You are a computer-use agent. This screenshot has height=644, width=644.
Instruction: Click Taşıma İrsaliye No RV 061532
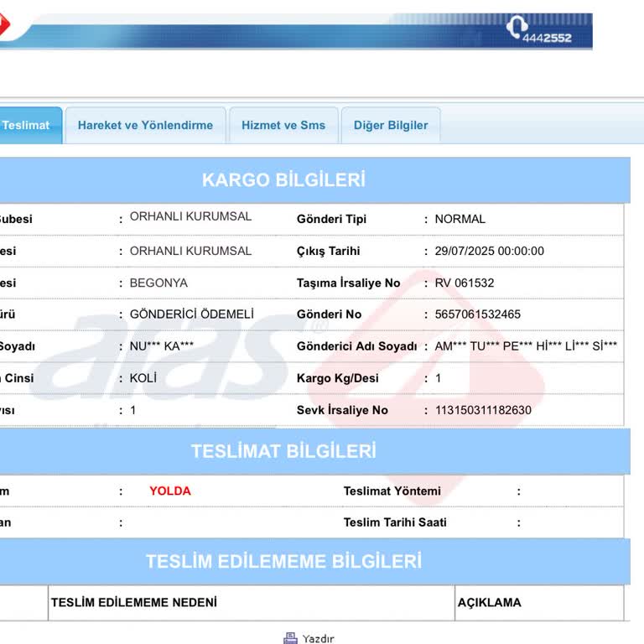click(x=464, y=283)
